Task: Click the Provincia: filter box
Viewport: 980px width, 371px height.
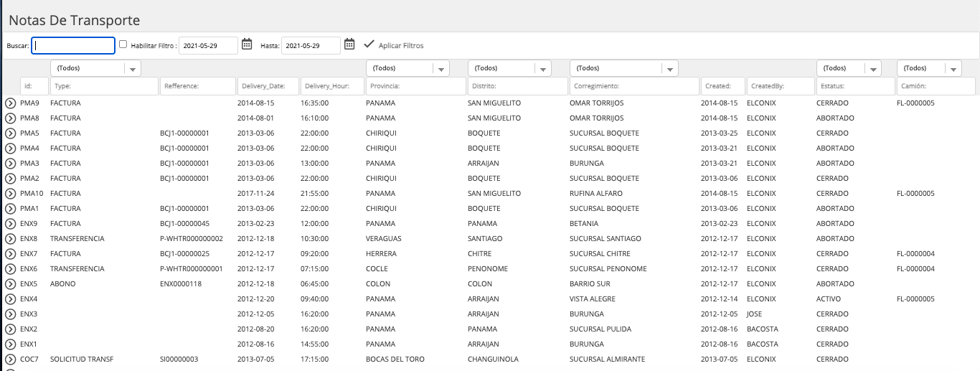Action: (x=416, y=86)
